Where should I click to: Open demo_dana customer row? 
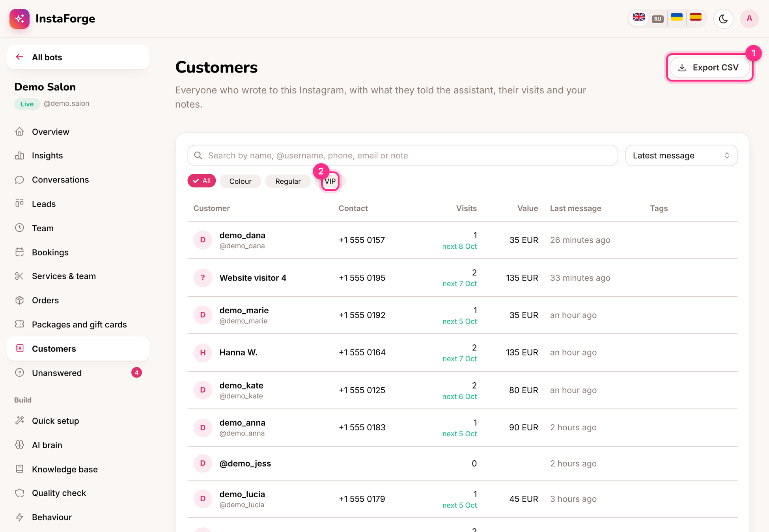(463, 240)
